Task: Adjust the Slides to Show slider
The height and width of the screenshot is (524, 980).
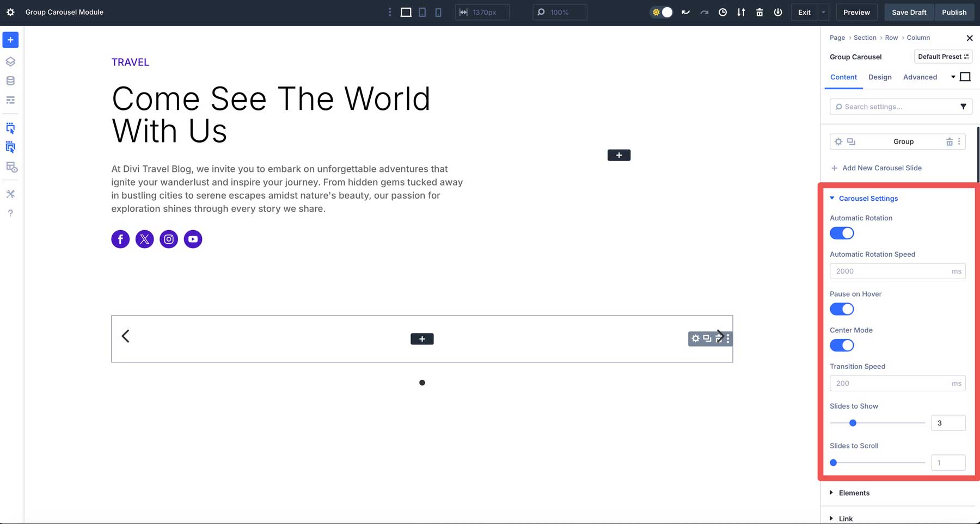Action: tap(852, 423)
